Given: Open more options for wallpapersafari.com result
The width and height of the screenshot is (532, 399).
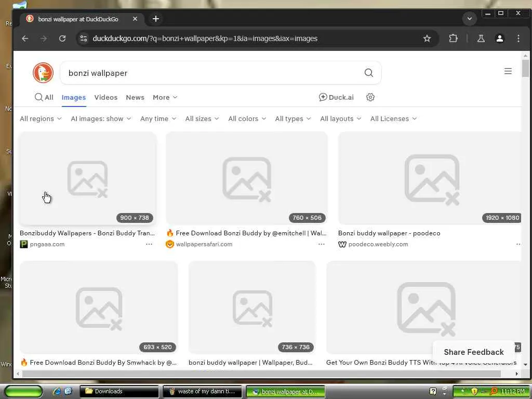Looking at the screenshot, I should pyautogui.click(x=321, y=244).
